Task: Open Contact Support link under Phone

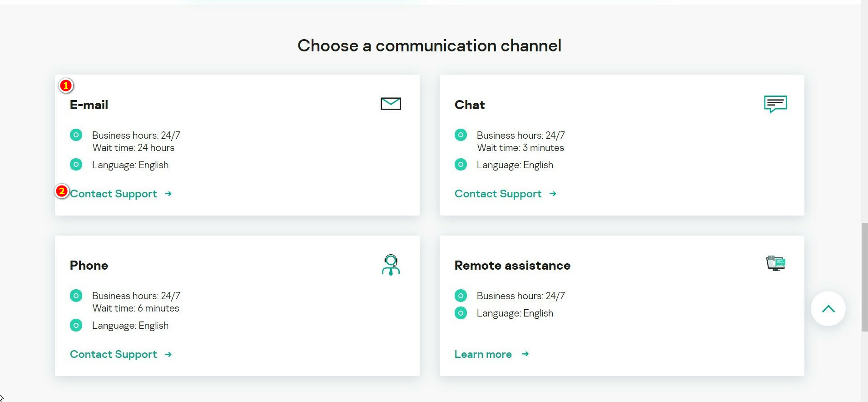Action: pyautogui.click(x=114, y=354)
